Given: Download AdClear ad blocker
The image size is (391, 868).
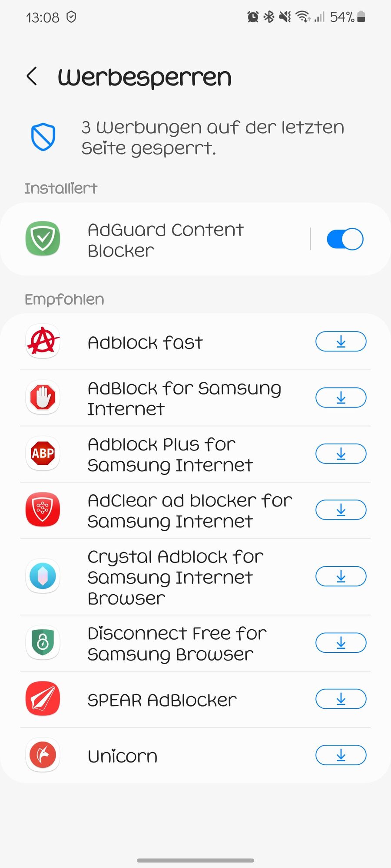Looking at the screenshot, I should pos(341,510).
